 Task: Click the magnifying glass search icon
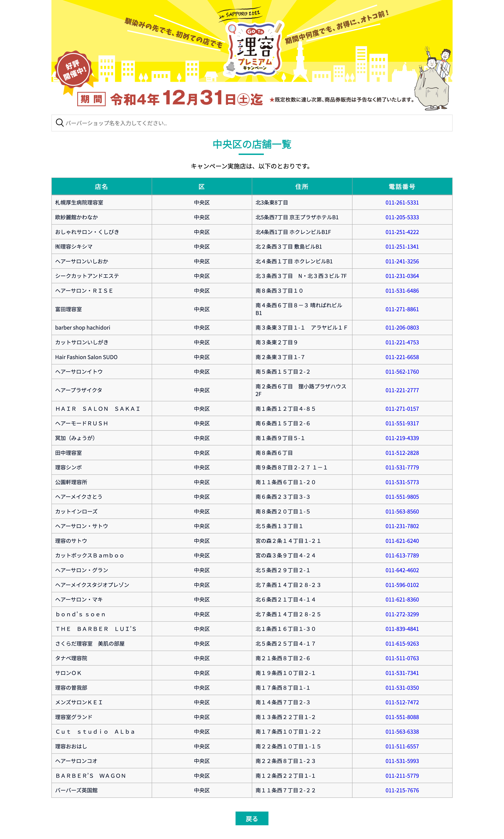click(60, 123)
